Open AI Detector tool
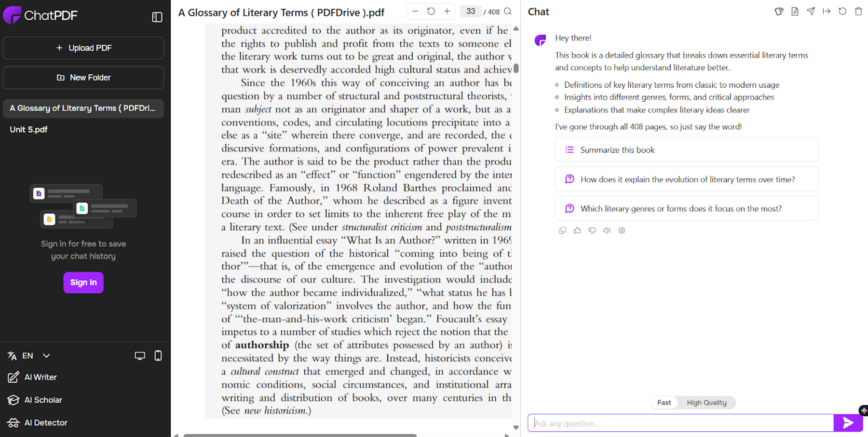 click(38, 423)
